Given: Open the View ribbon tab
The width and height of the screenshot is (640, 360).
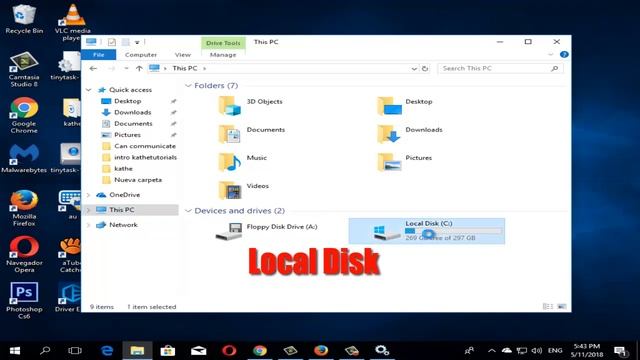Looking at the screenshot, I should point(182,55).
